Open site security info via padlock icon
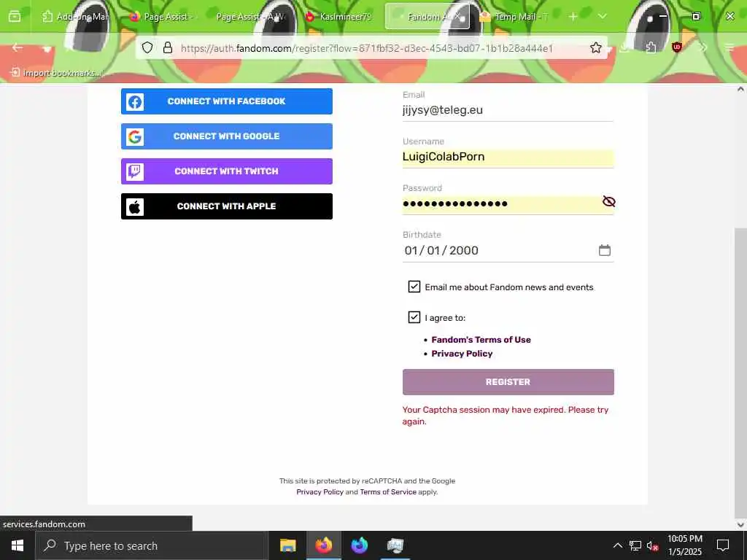Viewport: 747px width, 560px height. [x=168, y=47]
